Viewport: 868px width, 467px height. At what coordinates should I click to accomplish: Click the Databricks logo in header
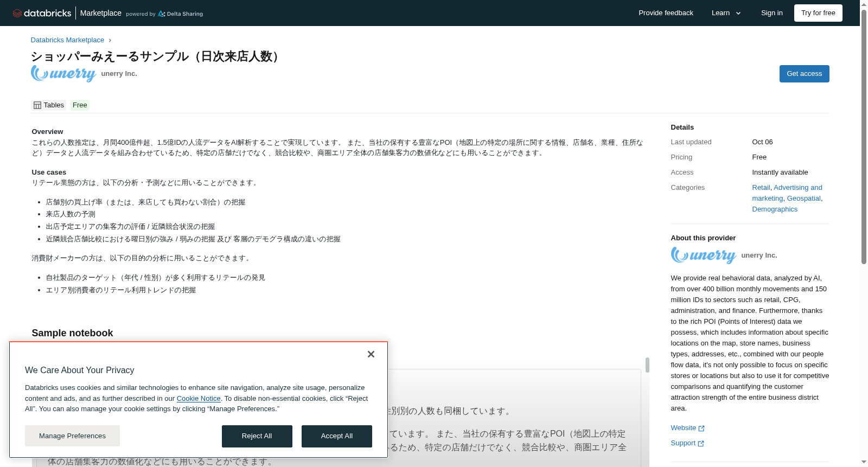point(42,13)
